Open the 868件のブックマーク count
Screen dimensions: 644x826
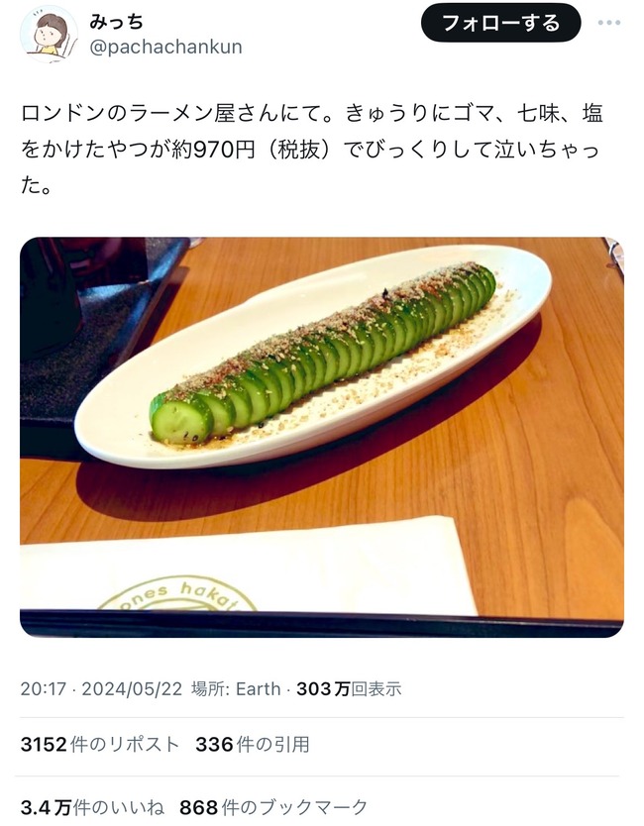click(273, 807)
